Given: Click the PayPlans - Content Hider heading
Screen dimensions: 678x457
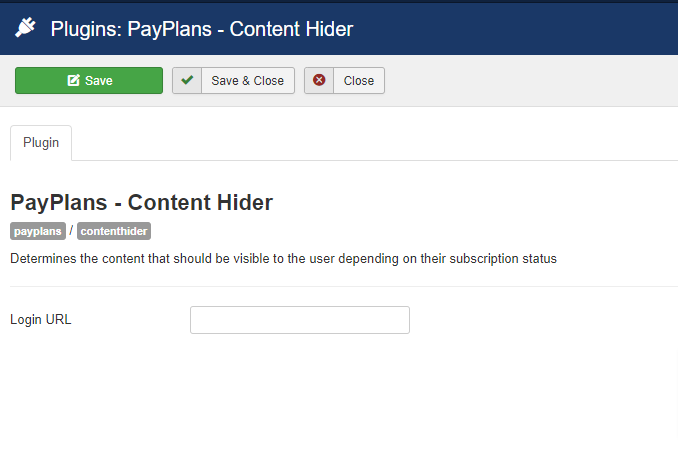Looking at the screenshot, I should (141, 202).
